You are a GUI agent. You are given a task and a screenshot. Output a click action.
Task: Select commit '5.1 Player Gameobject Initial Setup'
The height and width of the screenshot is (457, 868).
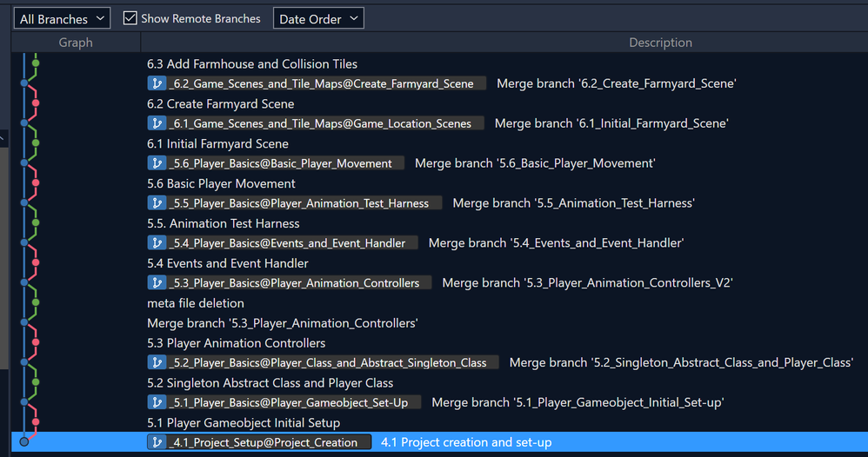point(244,422)
